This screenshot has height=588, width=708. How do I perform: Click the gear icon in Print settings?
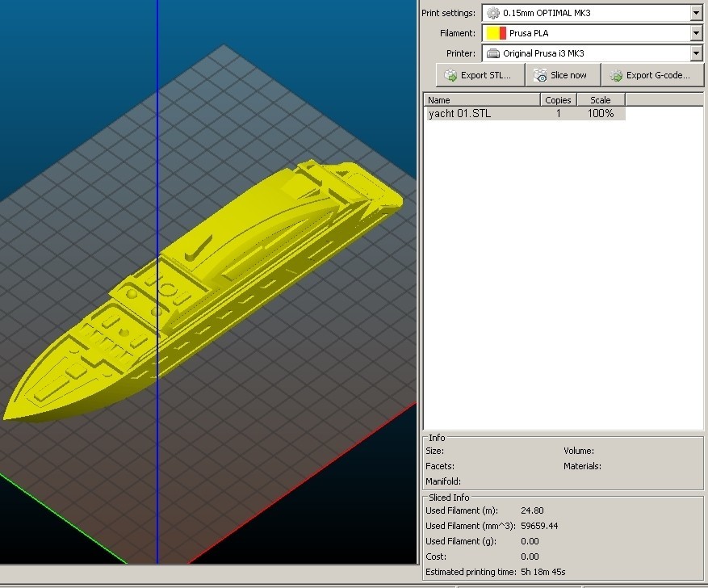pos(493,13)
